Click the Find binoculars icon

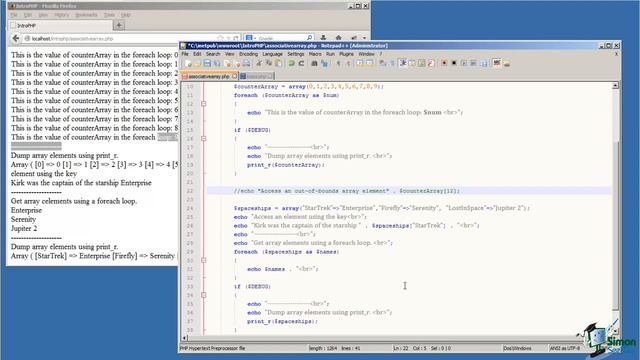(314, 63)
